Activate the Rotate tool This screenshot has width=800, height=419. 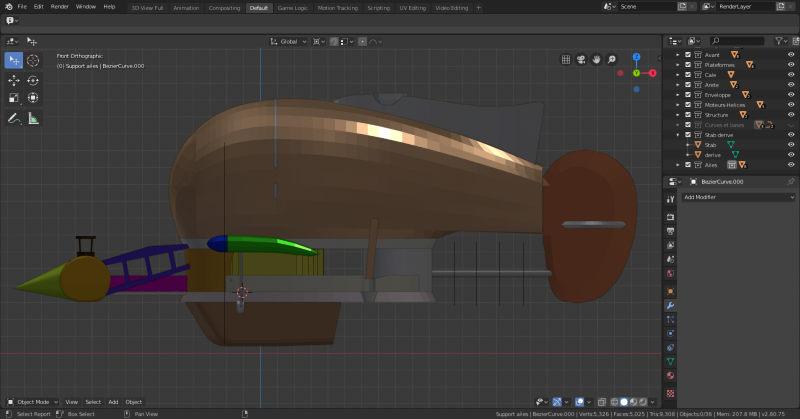pyautogui.click(x=33, y=79)
